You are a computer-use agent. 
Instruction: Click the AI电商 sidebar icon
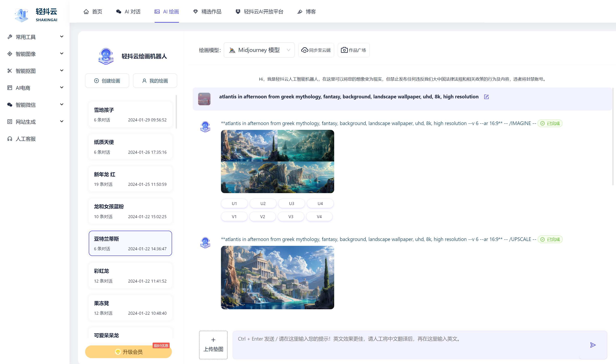tap(10, 88)
